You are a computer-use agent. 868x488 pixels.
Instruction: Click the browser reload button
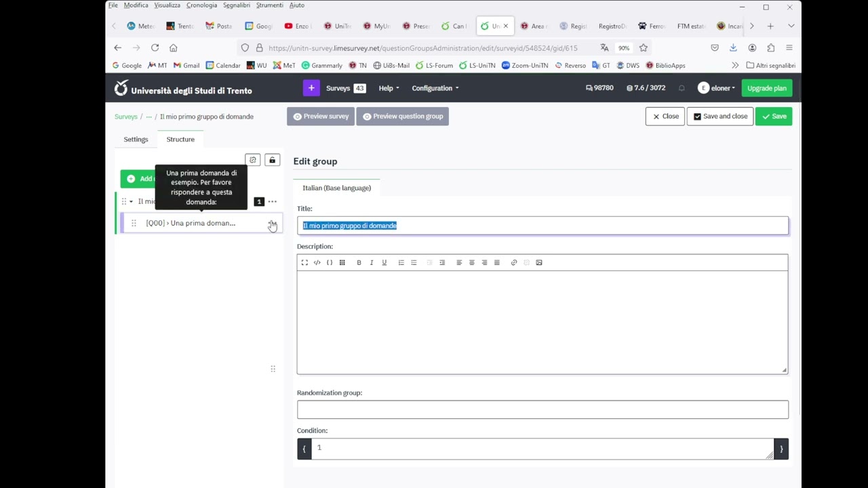(x=155, y=47)
